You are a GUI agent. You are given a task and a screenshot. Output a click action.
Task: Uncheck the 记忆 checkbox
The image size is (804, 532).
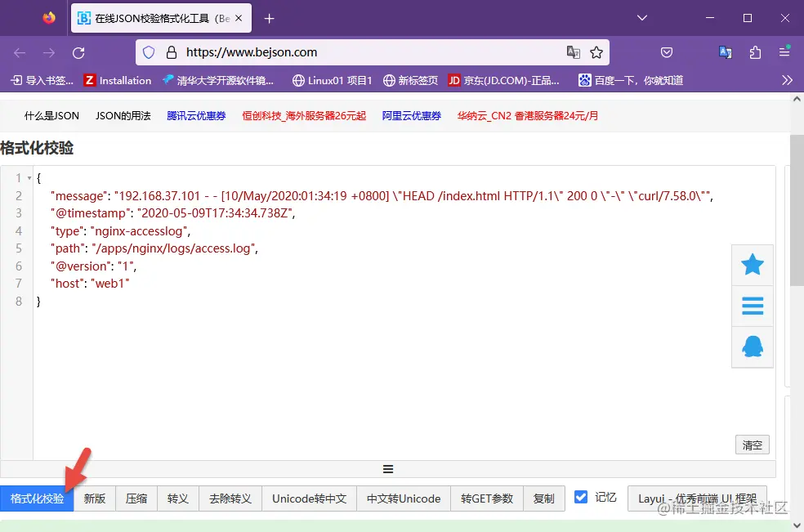[x=581, y=497]
